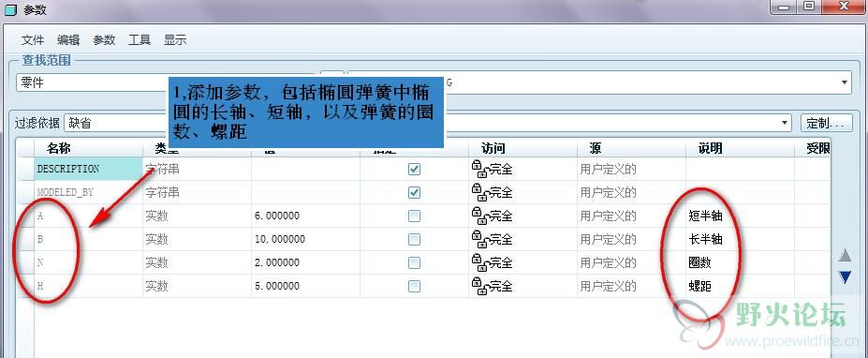Click the 源 column header

(x=632, y=148)
